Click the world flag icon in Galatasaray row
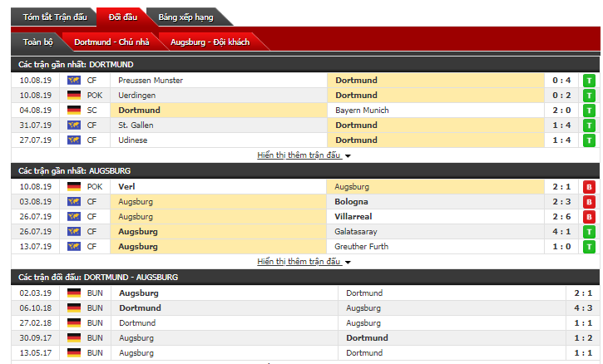 click(x=74, y=232)
